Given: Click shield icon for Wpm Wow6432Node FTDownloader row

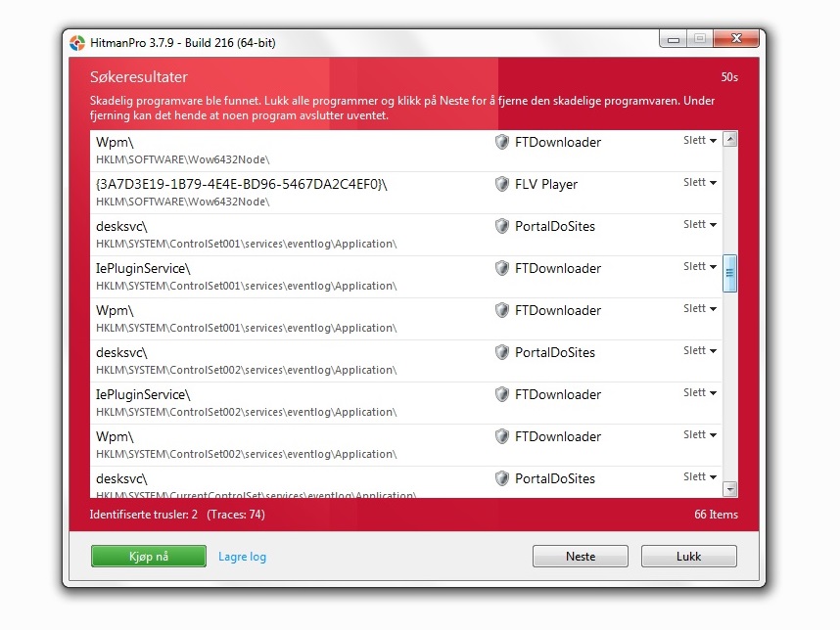Looking at the screenshot, I should pos(501,142).
